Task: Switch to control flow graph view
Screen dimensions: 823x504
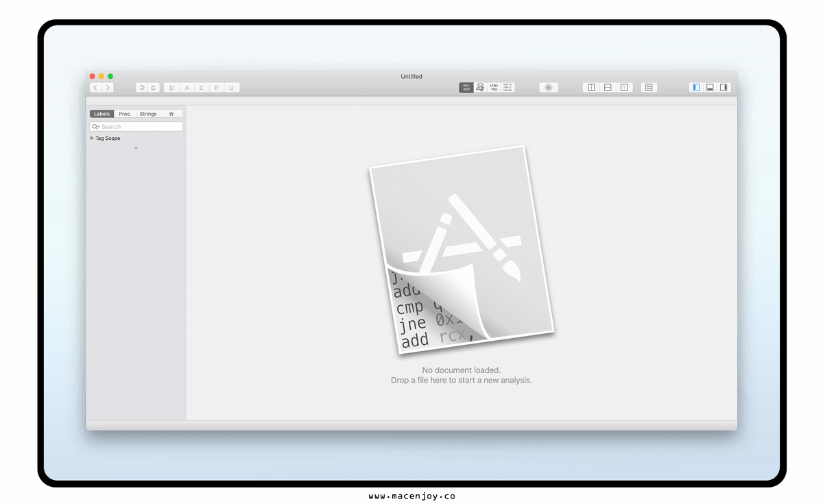Action: pos(480,88)
